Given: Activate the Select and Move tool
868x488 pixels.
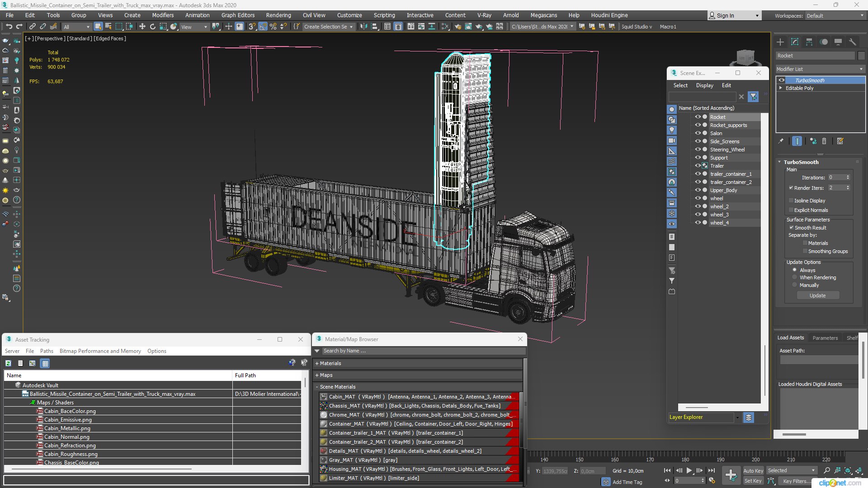Looking at the screenshot, I should point(142,27).
